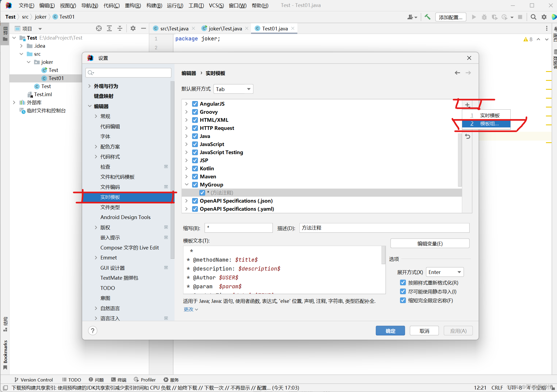The width and height of the screenshot is (557, 392).
Task: Click the add template plus icon
Action: coord(467,105)
